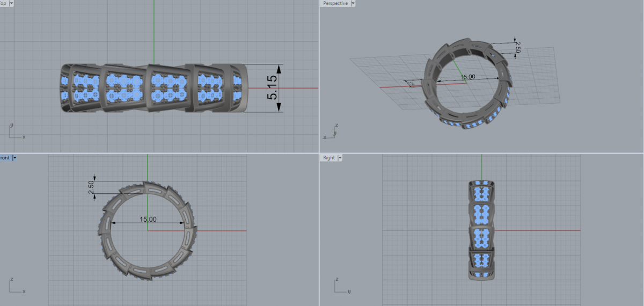Open the Perspective viewport dropdown menu arrow
This screenshot has width=644, height=306.
[x=353, y=3]
